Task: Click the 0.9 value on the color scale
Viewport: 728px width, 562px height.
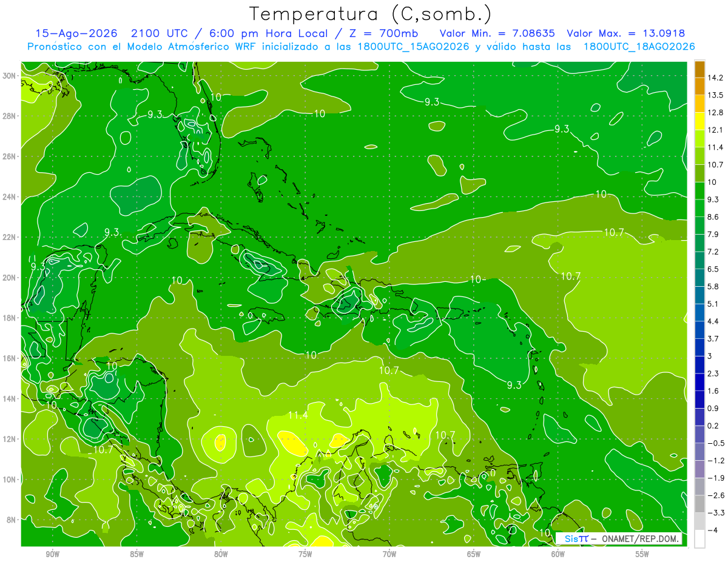Action: click(x=713, y=408)
